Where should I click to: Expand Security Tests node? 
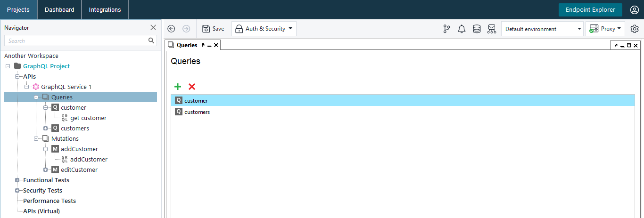click(17, 190)
